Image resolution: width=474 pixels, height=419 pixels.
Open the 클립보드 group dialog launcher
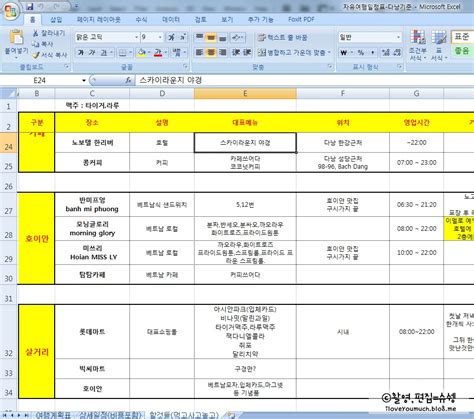pyautogui.click(x=67, y=67)
